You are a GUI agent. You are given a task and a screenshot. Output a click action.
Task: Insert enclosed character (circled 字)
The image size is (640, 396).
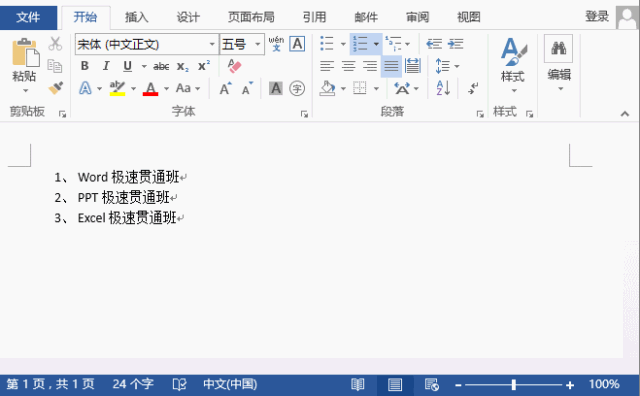[x=297, y=88]
